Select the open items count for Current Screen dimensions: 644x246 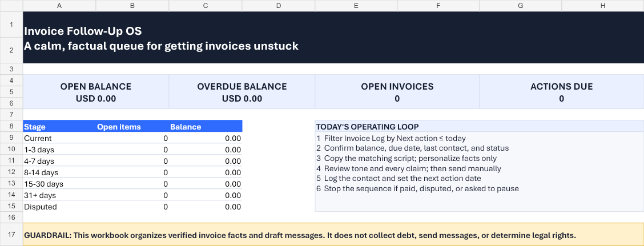pos(132,138)
